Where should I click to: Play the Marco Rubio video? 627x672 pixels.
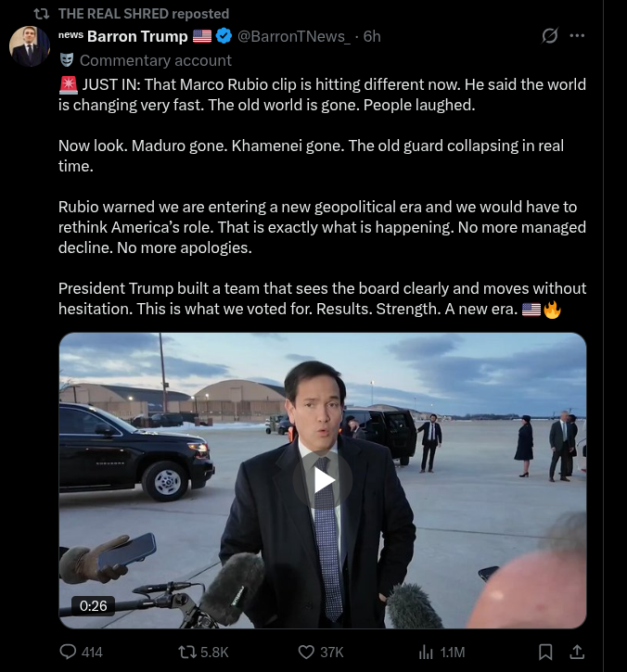coord(323,479)
